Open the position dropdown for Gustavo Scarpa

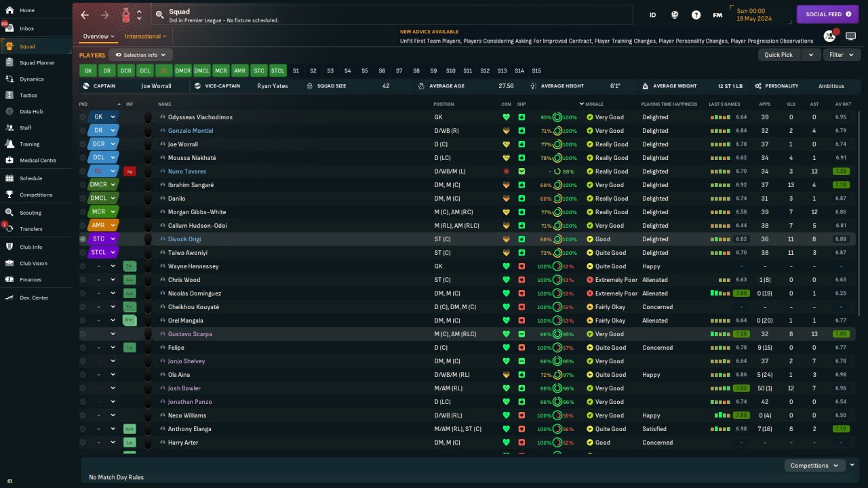[x=113, y=334]
